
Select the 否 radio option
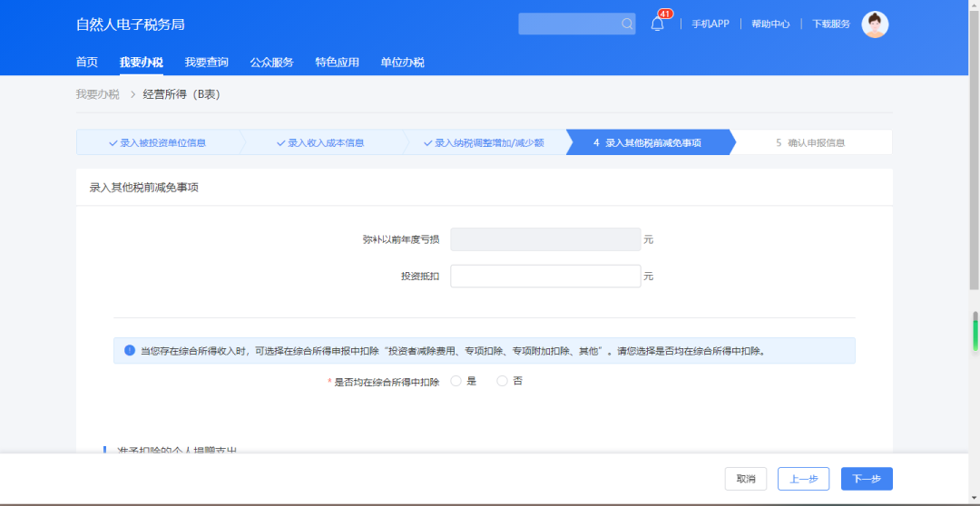pos(502,382)
